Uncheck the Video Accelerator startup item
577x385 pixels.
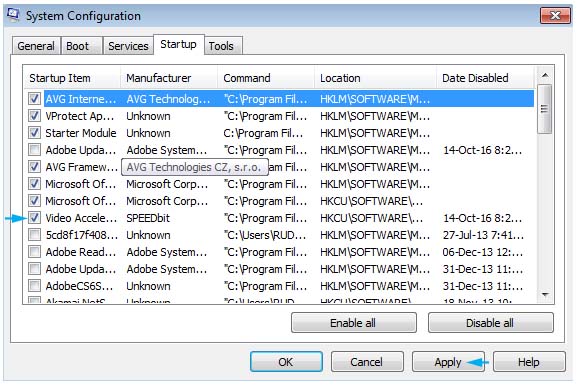click(35, 218)
